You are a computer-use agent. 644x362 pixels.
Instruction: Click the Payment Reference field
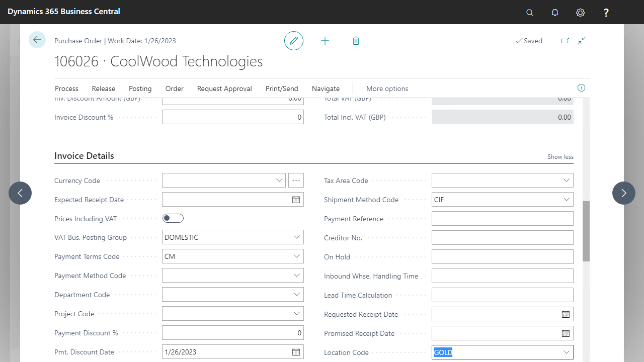tap(503, 219)
